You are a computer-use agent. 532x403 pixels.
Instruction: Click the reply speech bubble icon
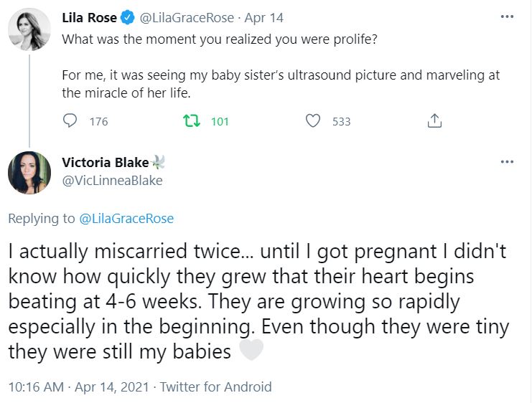[x=70, y=121]
